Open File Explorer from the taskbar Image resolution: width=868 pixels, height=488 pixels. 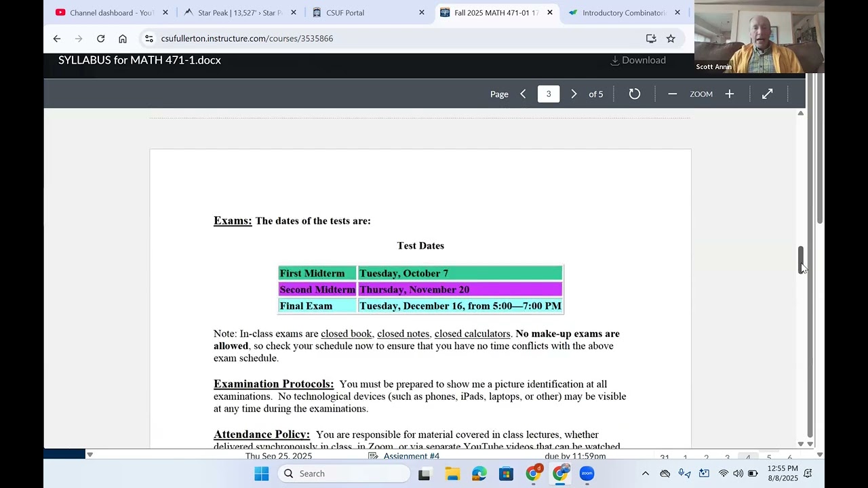[x=452, y=474]
